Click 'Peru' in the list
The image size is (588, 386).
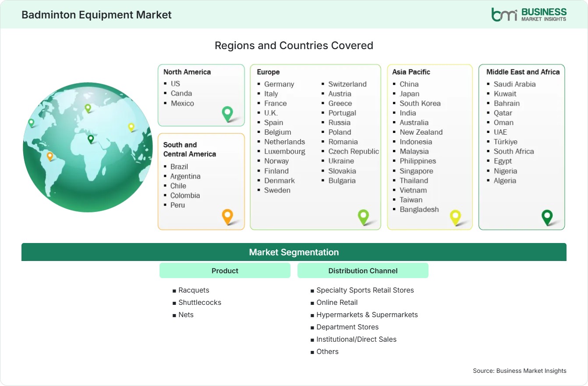click(177, 205)
